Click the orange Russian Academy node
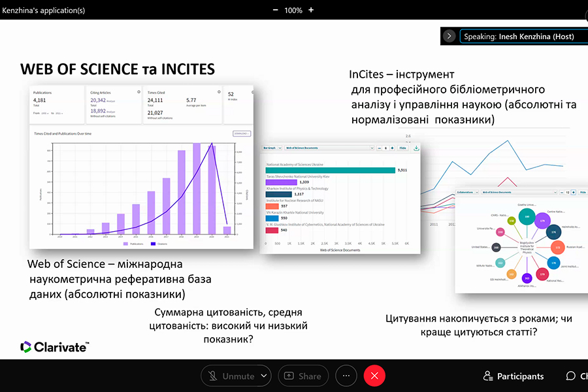 (x=558, y=248)
